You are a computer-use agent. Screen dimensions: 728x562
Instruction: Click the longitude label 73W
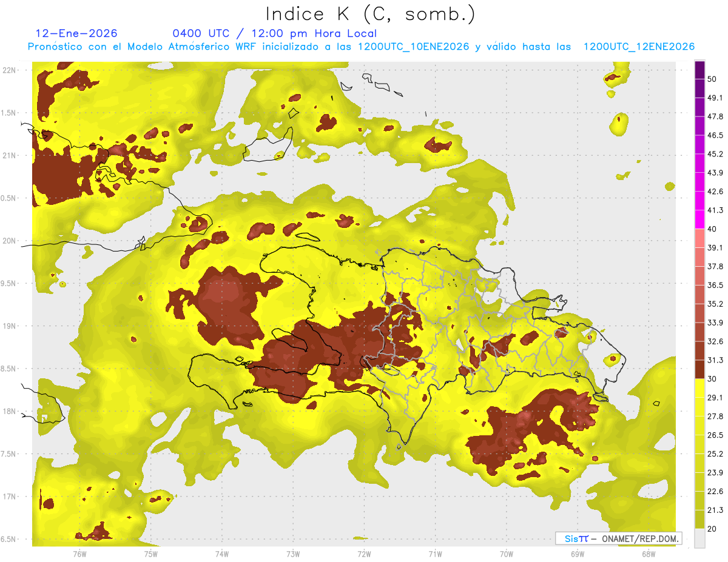[293, 554]
